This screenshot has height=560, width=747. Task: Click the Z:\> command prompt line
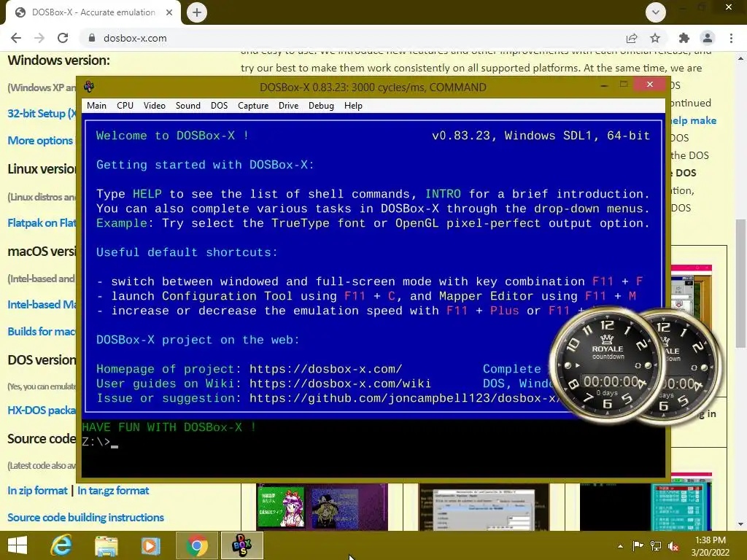click(x=100, y=442)
